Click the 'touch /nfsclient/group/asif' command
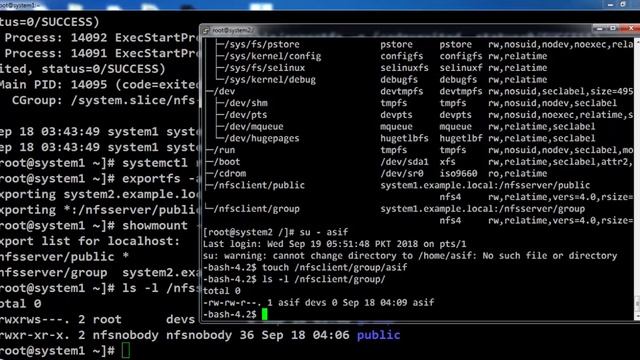This screenshot has height=360, width=640. pos(335,268)
